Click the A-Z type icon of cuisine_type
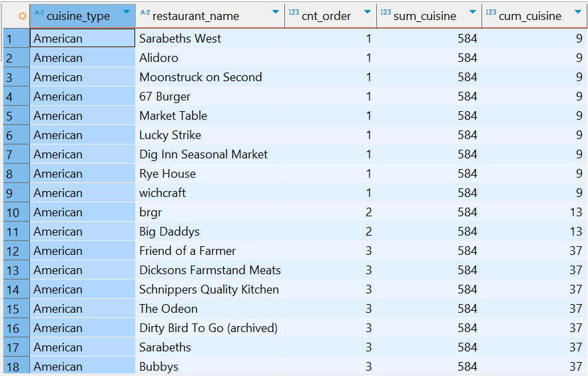588x376 pixels. point(39,13)
